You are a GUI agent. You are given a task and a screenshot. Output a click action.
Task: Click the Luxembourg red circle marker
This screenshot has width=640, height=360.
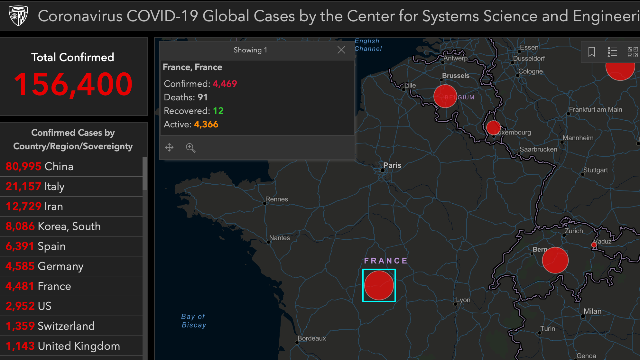point(493,128)
